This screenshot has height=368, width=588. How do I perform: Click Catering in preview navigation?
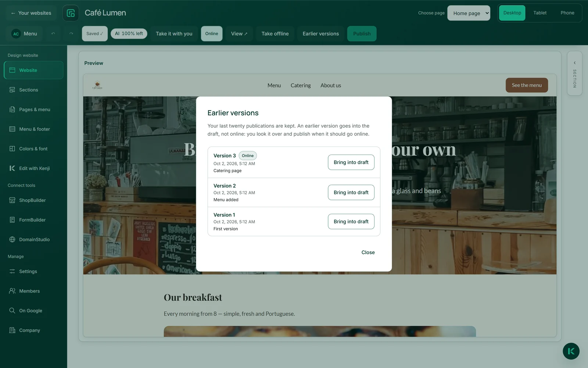click(x=301, y=85)
